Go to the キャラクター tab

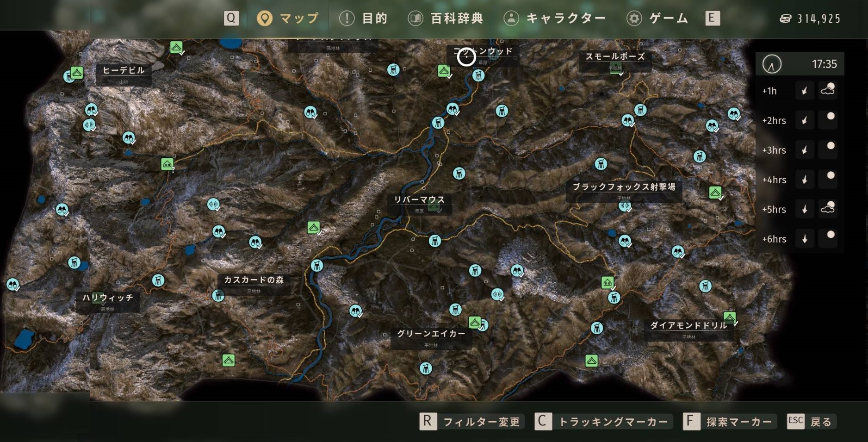555,19
